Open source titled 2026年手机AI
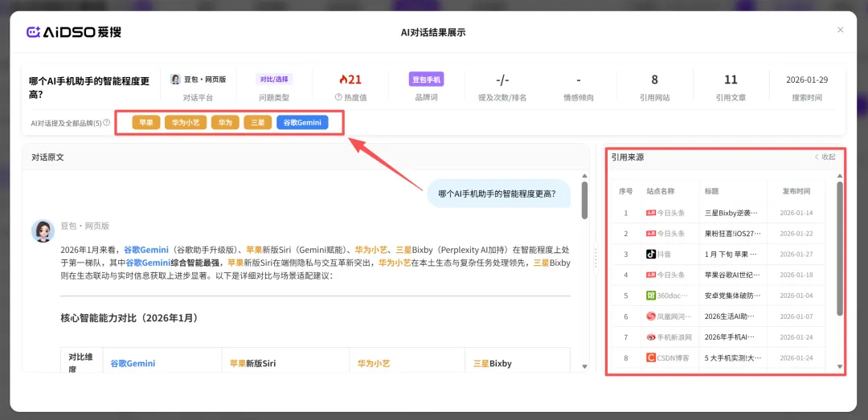The height and width of the screenshot is (420, 868). (x=730, y=337)
